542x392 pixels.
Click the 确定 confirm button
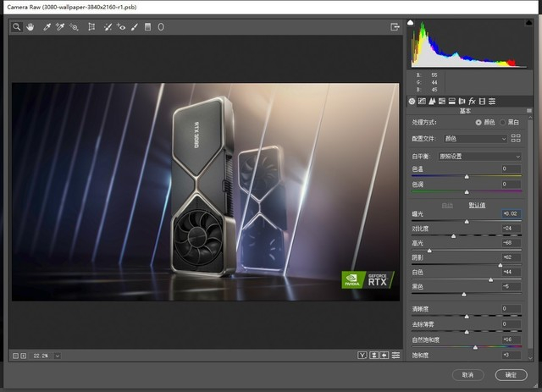[x=510, y=374]
